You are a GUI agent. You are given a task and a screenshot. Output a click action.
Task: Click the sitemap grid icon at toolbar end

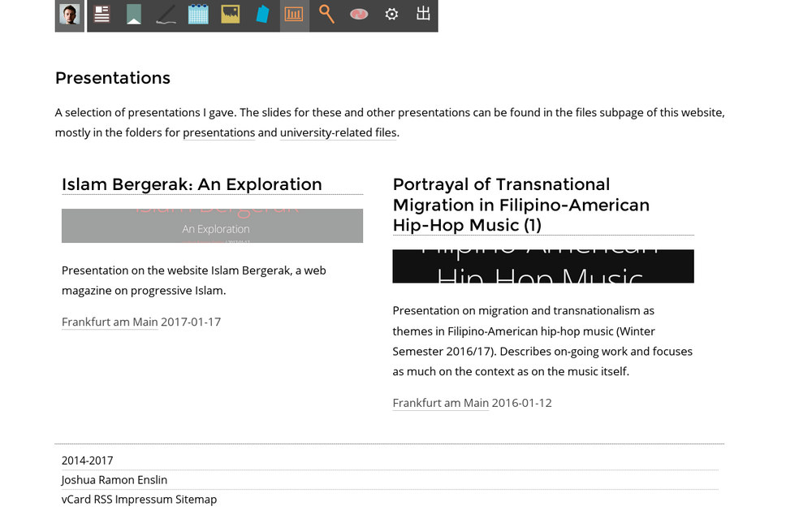point(423,15)
